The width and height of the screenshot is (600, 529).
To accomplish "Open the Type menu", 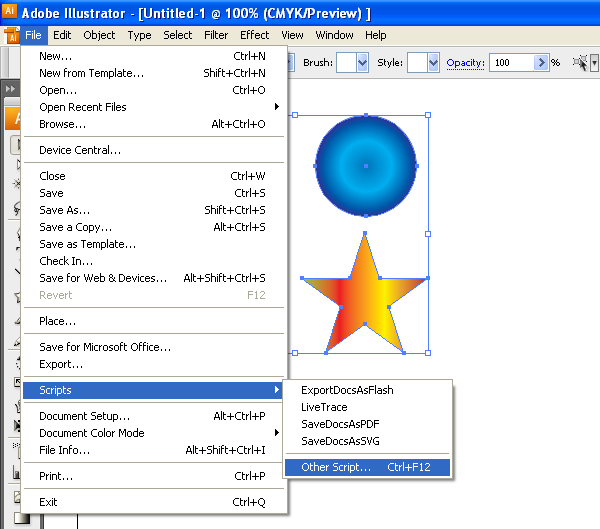I will click(x=139, y=35).
